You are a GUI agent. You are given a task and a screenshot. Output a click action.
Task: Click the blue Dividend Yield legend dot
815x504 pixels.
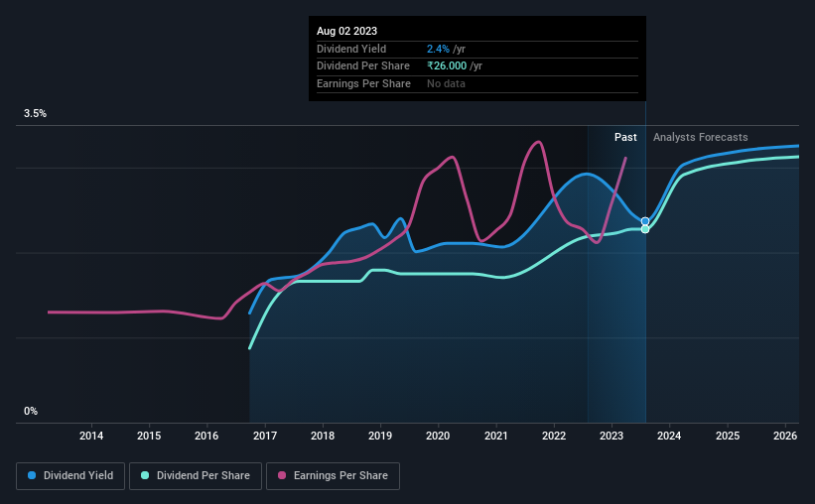(32, 475)
